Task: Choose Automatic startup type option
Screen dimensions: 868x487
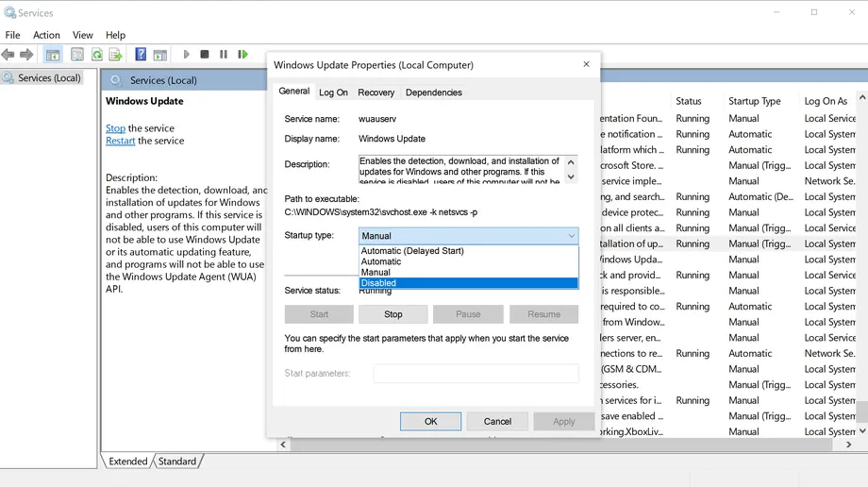Action: (468, 261)
